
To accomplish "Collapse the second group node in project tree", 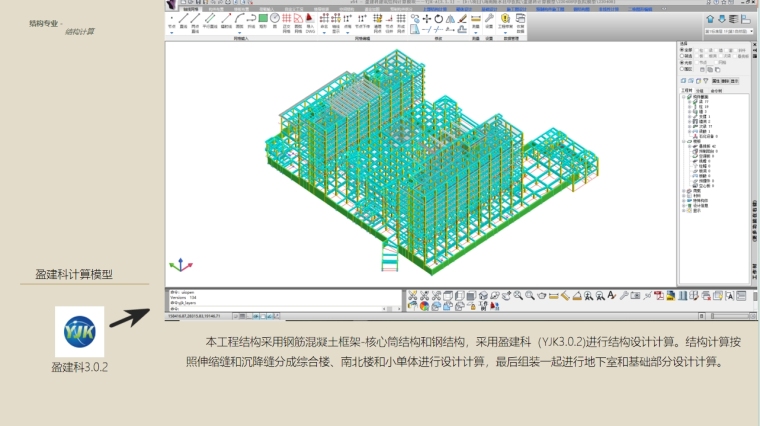I will pyautogui.click(x=684, y=141).
